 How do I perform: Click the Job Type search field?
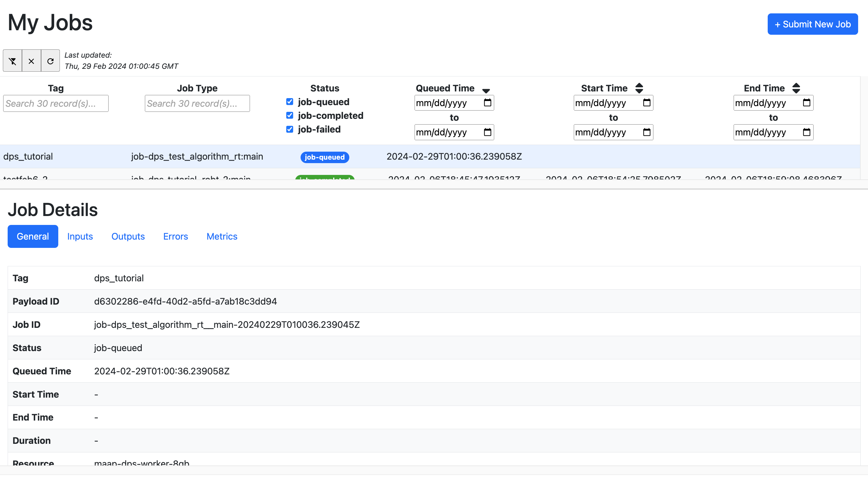point(197,103)
